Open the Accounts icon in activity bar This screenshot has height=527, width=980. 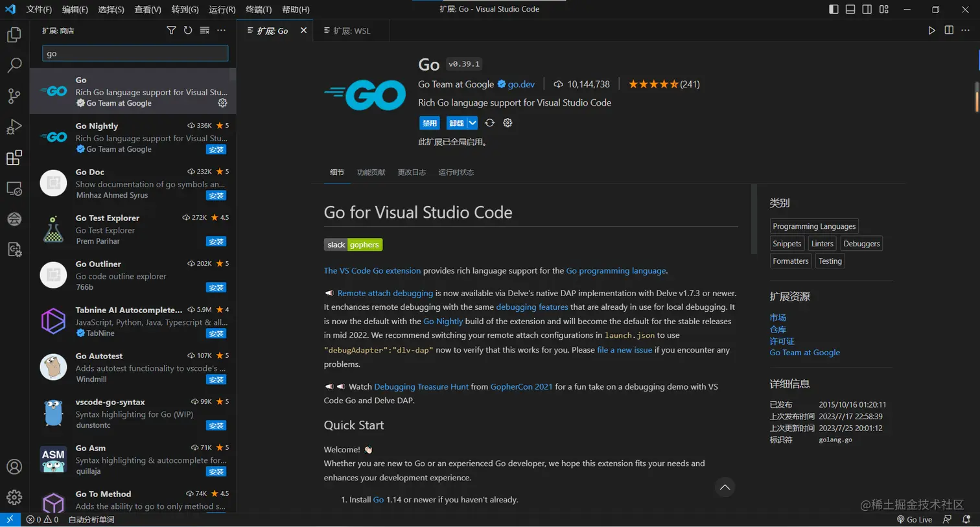[14, 467]
